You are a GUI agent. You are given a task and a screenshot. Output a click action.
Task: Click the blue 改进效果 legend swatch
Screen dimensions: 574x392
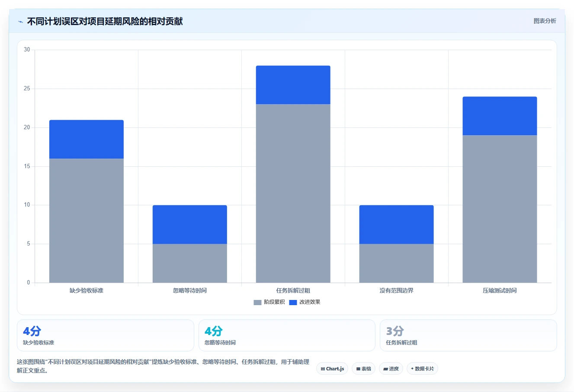[x=293, y=303]
